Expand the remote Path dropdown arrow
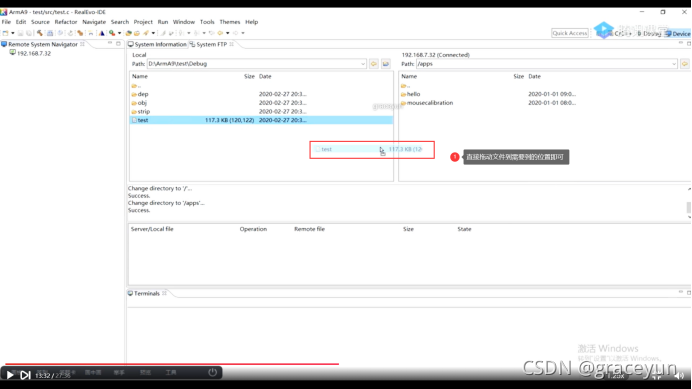Viewport: 692px width, 389px height. [x=674, y=64]
